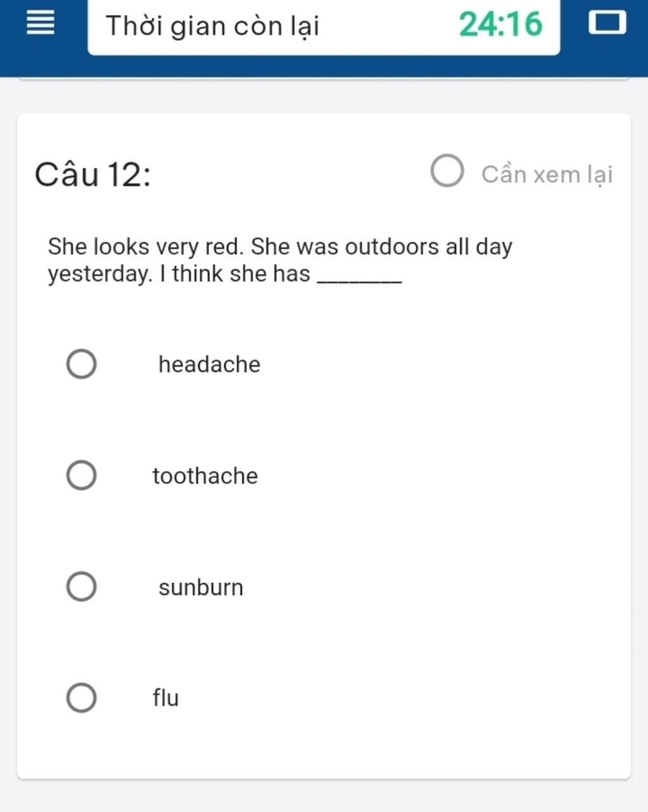Image resolution: width=648 pixels, height=812 pixels.
Task: Click the 'She looks very red' sentence
Action: point(146,247)
